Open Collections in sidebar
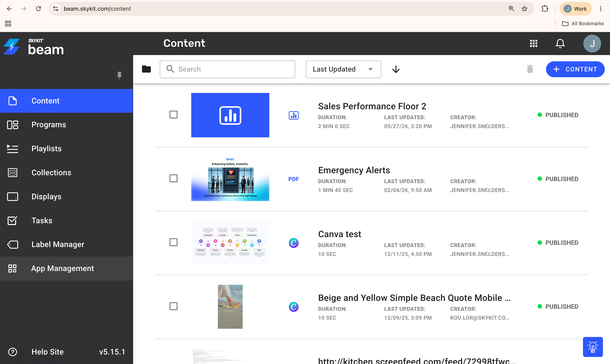610x364 pixels. (67, 173)
